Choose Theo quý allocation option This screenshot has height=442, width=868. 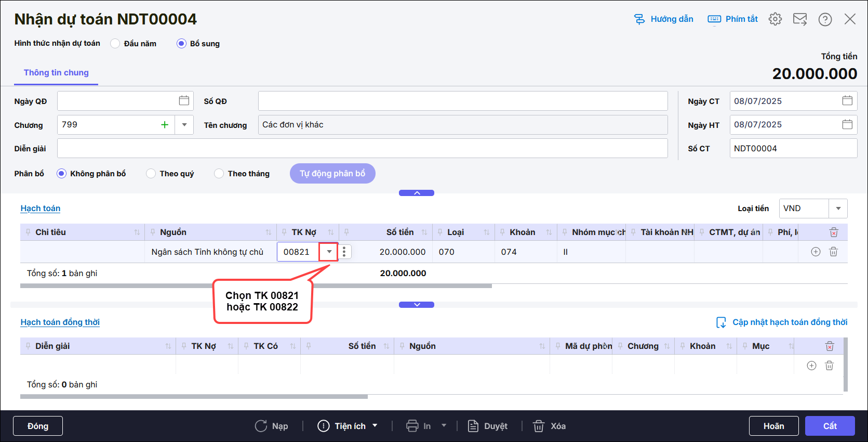click(151, 174)
